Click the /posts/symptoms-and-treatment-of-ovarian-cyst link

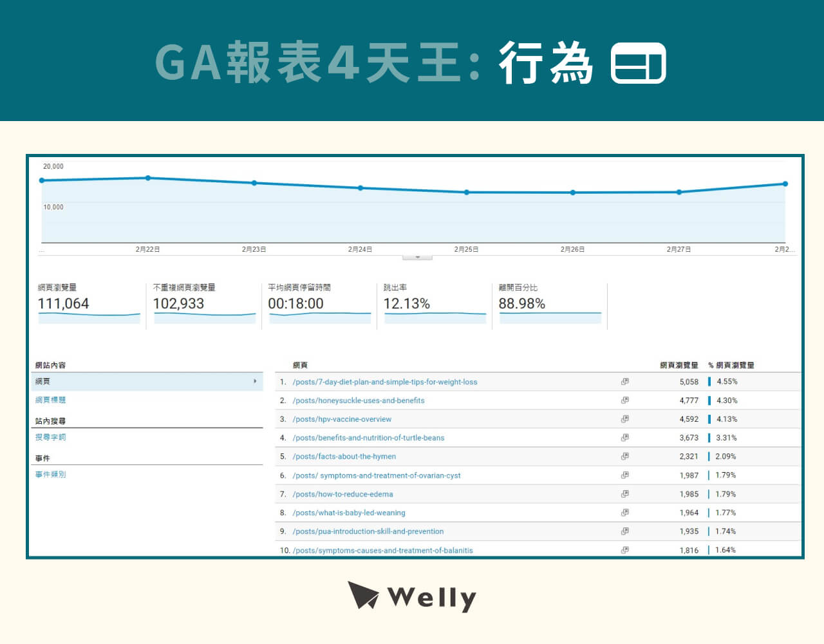tap(375, 475)
